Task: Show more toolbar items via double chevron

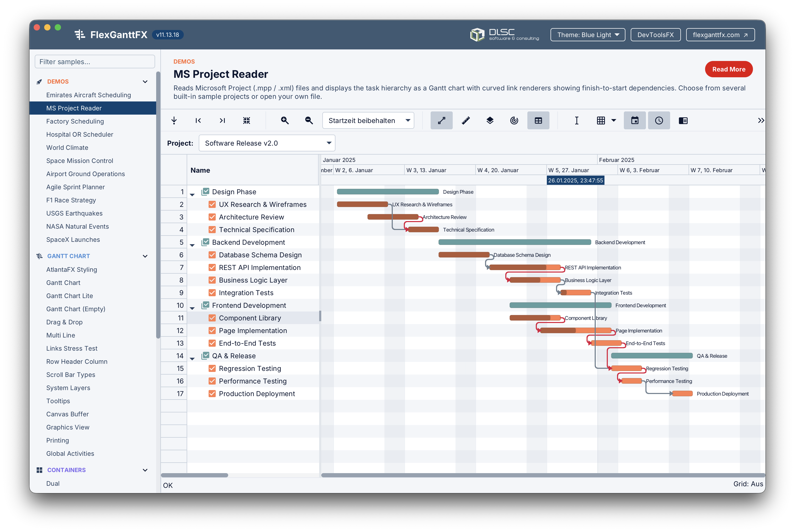Action: [x=761, y=120]
